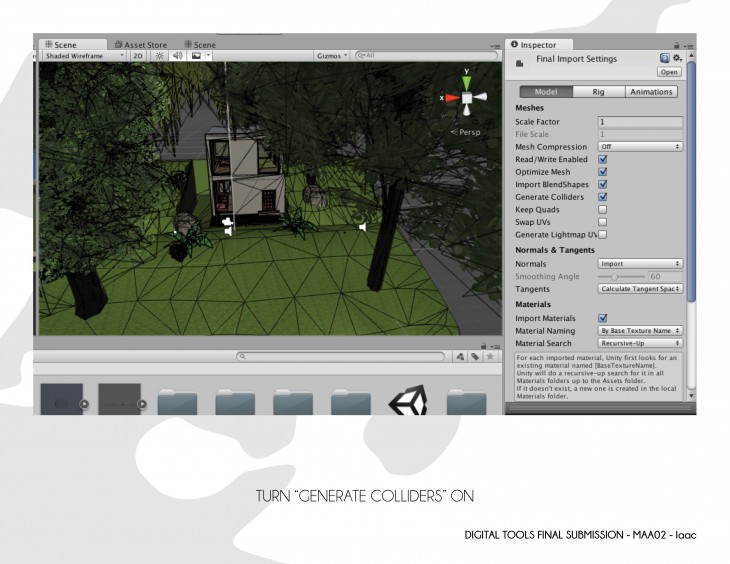Open the Inspector help book icon
730x564 pixels.
(x=664, y=59)
